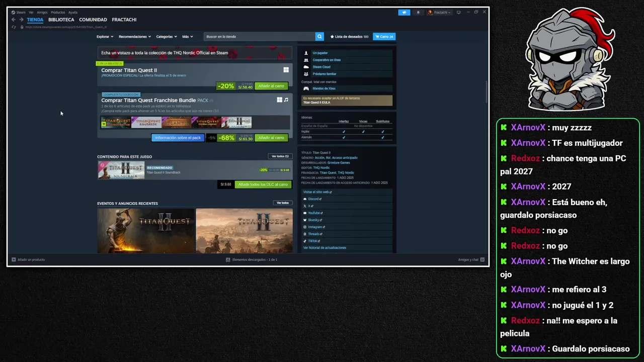Open the Ver menu
Image resolution: width=644 pixels, height=362 pixels.
pos(31,12)
